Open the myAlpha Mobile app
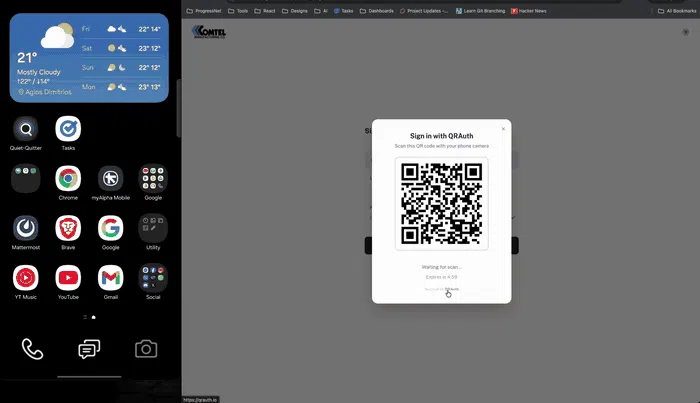This screenshot has height=403, width=700. [x=111, y=179]
